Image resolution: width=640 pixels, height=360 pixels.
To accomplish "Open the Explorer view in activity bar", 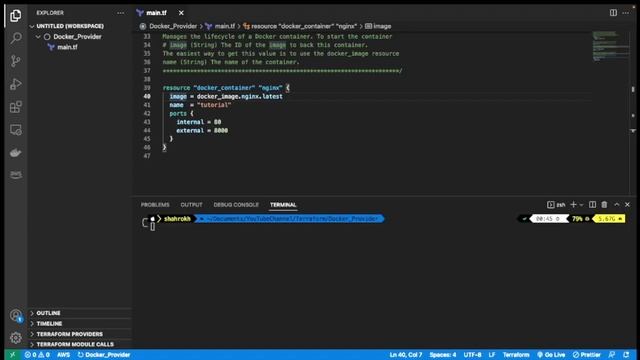I will pos(16,15).
